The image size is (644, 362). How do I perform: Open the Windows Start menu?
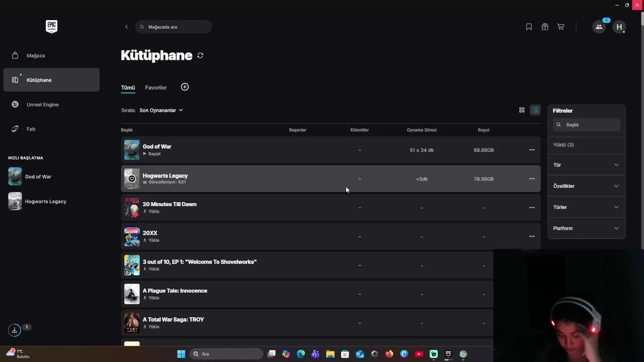(x=181, y=354)
